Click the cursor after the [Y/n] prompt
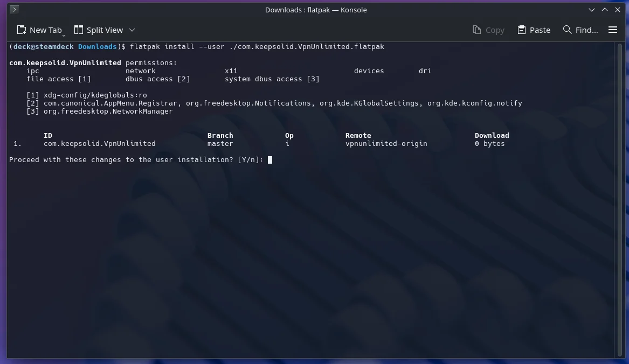The image size is (629, 364). coord(270,159)
